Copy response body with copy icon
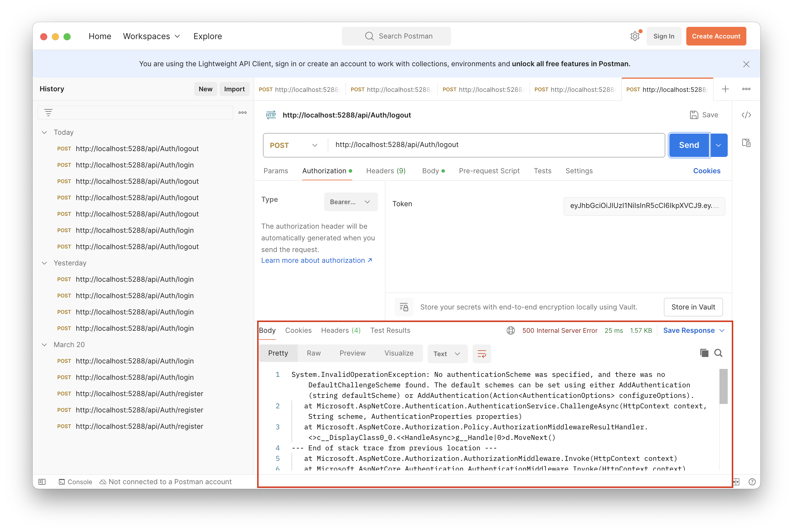Screen dimensions: 793x532 704,353
